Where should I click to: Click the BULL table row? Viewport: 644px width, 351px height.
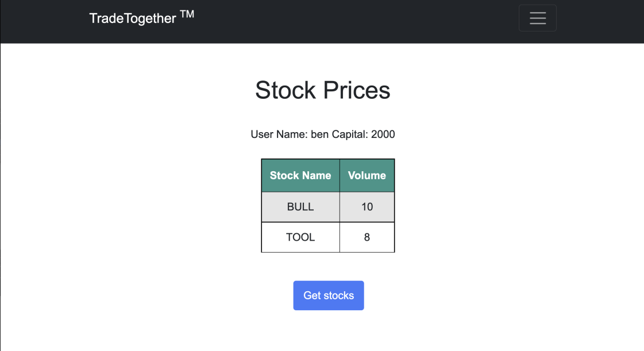pyautogui.click(x=328, y=207)
